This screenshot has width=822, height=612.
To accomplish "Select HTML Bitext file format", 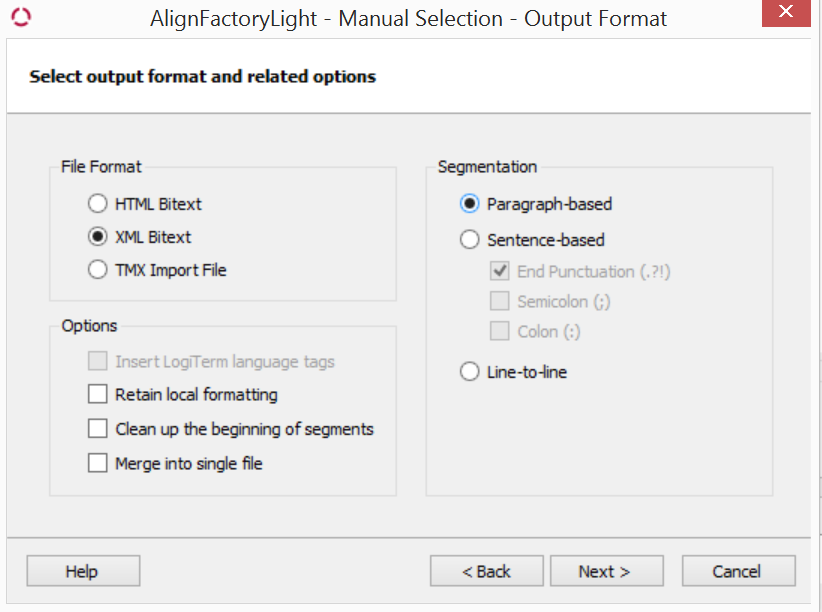I will (98, 204).
